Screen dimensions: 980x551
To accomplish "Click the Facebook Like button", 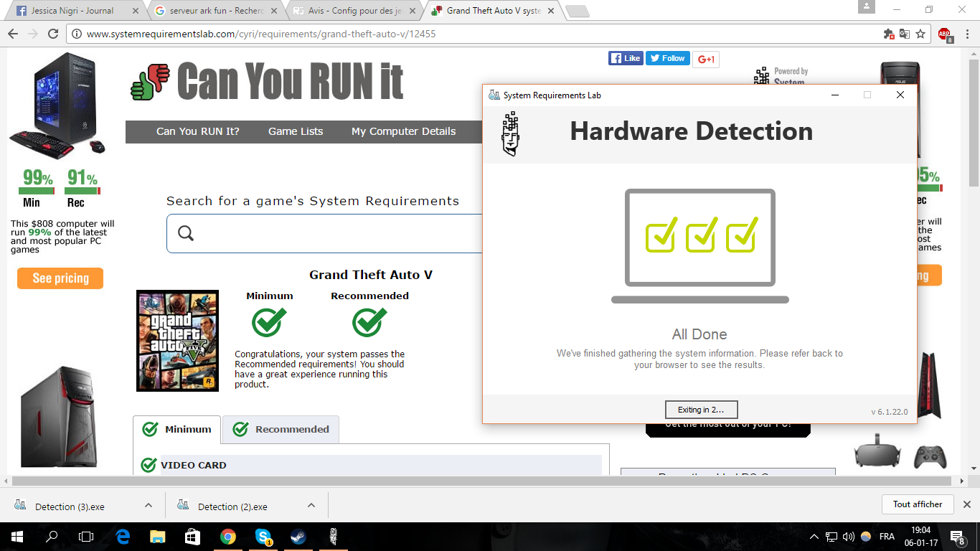I will tap(626, 58).
